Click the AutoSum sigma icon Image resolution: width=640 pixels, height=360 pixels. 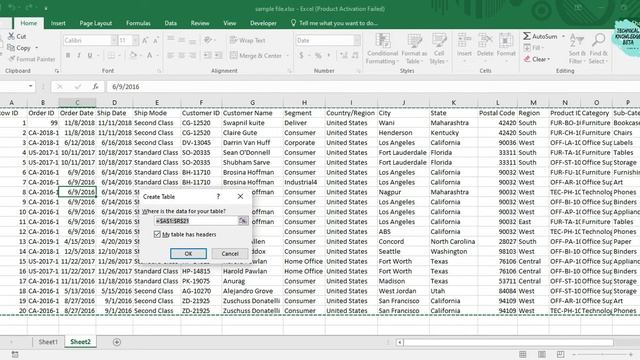pyautogui.click(x=527, y=36)
